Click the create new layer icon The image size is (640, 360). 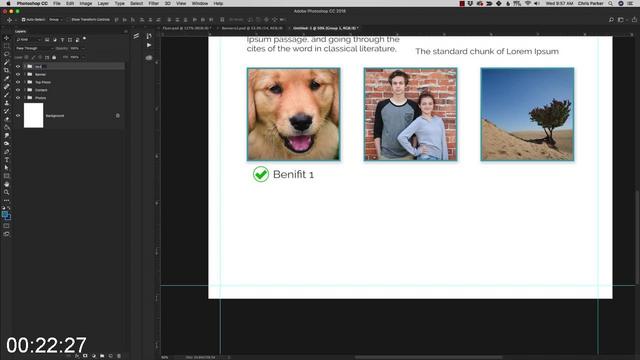tap(110, 356)
